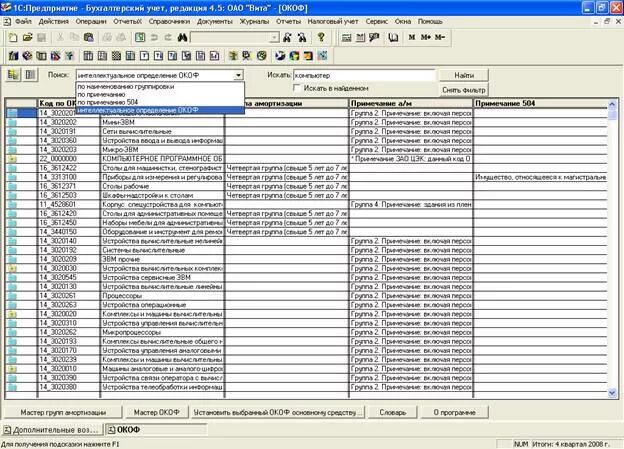Click the Redo arrow toolbar icon
The width and height of the screenshot is (624, 449).
(x=168, y=37)
